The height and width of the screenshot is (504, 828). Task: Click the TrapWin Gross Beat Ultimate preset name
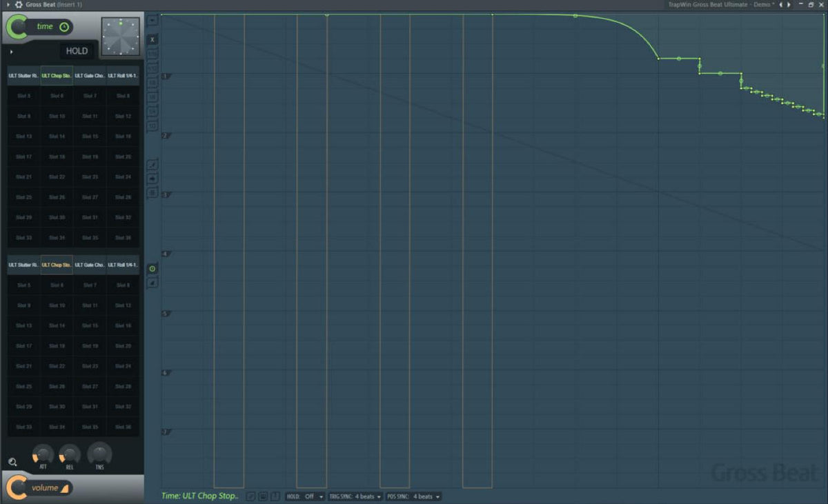pyautogui.click(x=721, y=5)
